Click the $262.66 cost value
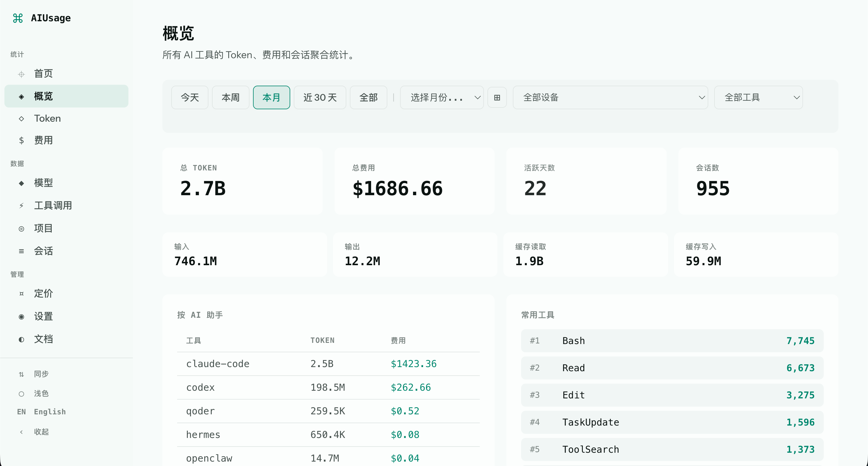The height and width of the screenshot is (466, 868). pyautogui.click(x=411, y=387)
